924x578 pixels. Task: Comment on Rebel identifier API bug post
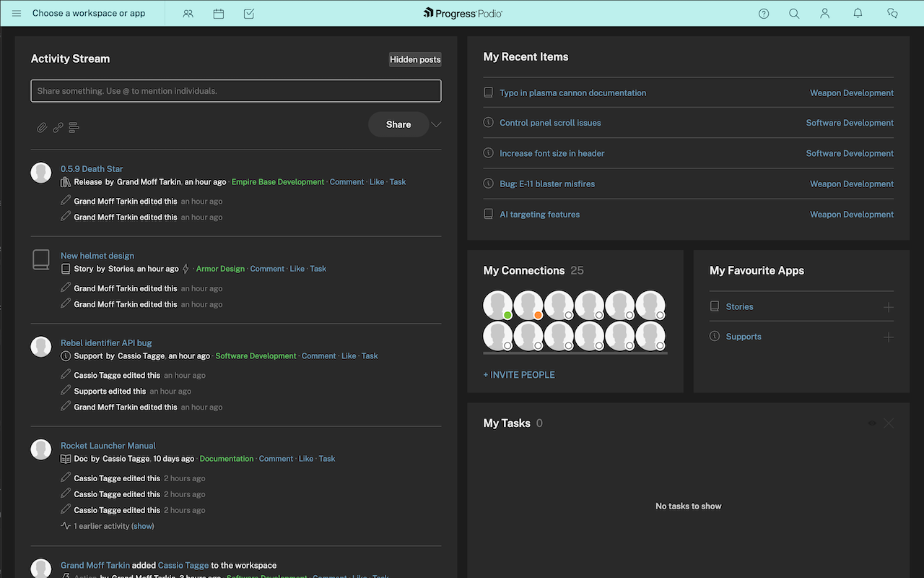click(x=319, y=356)
